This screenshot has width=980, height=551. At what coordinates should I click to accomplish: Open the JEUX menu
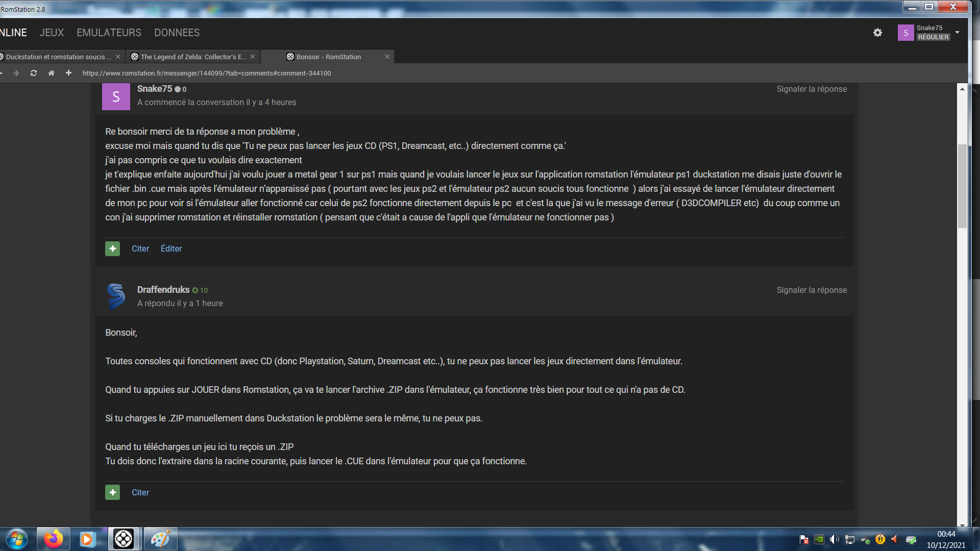[52, 33]
